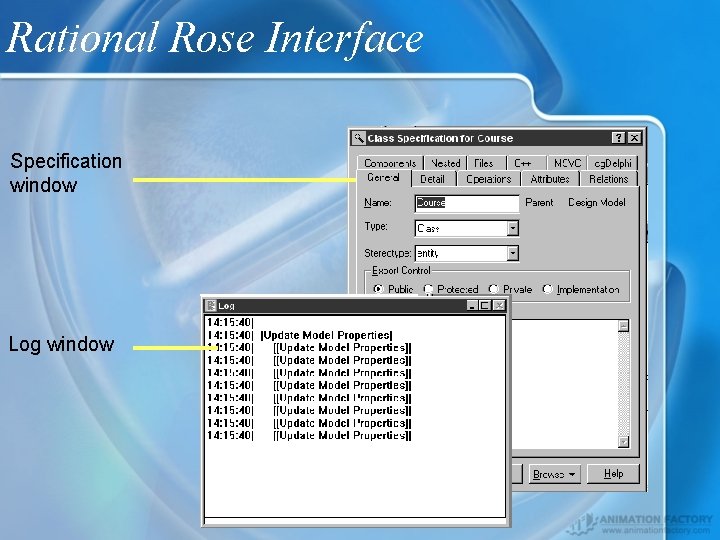720x540 pixels.
Task: Switch to the Detail tab
Action: 432,179
